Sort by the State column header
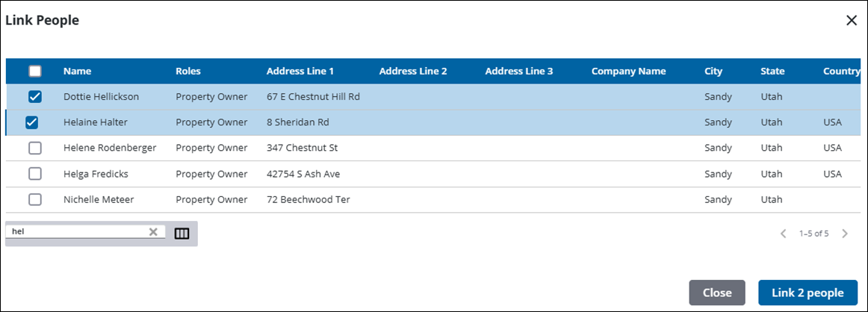The width and height of the screenshot is (868, 312). 772,72
